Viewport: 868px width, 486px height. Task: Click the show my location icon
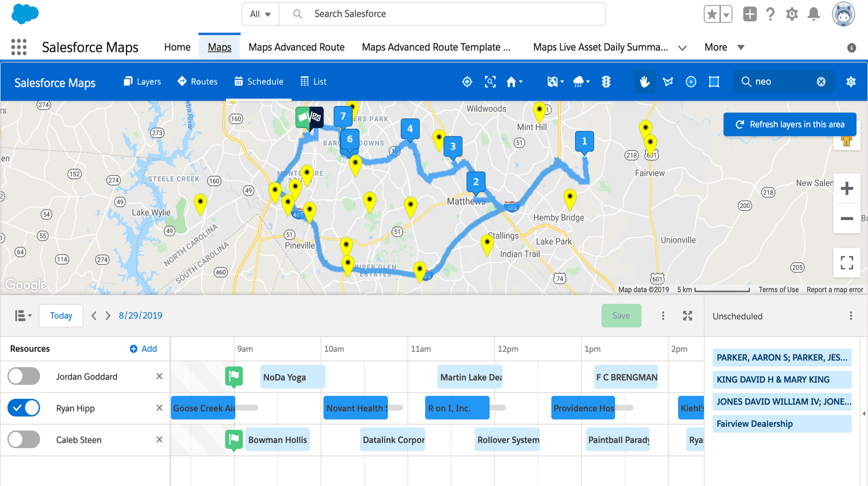[467, 82]
